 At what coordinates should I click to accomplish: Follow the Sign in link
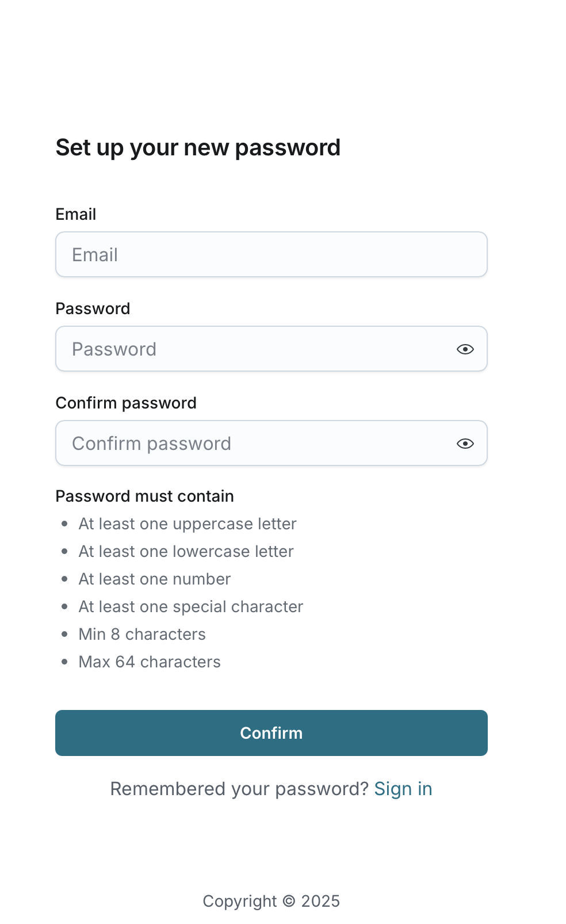pyautogui.click(x=403, y=789)
